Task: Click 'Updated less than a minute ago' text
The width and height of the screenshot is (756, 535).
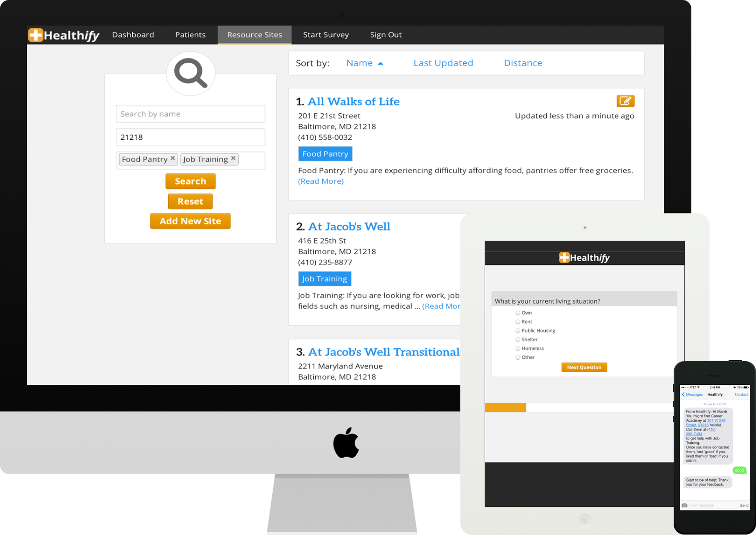Action: [x=575, y=116]
